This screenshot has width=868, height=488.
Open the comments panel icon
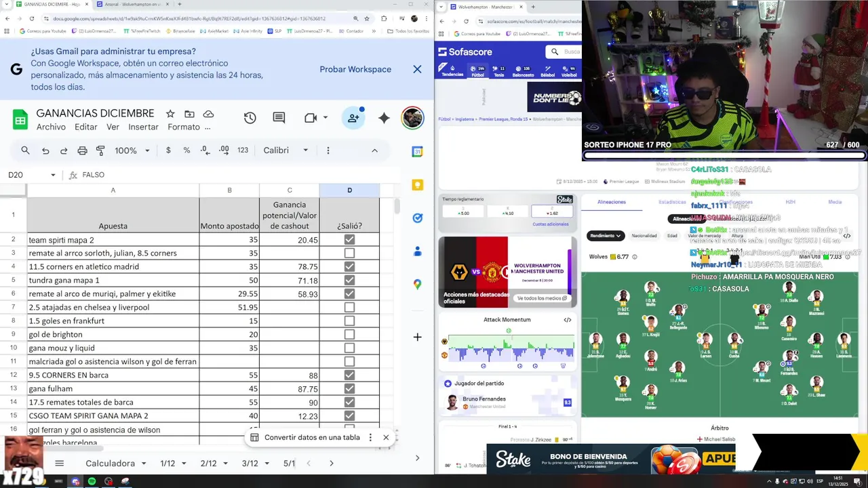(x=279, y=118)
